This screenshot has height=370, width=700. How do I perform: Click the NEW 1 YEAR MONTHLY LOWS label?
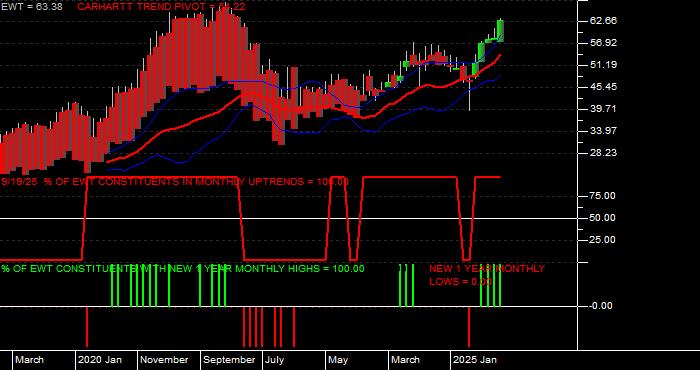[x=487, y=275]
